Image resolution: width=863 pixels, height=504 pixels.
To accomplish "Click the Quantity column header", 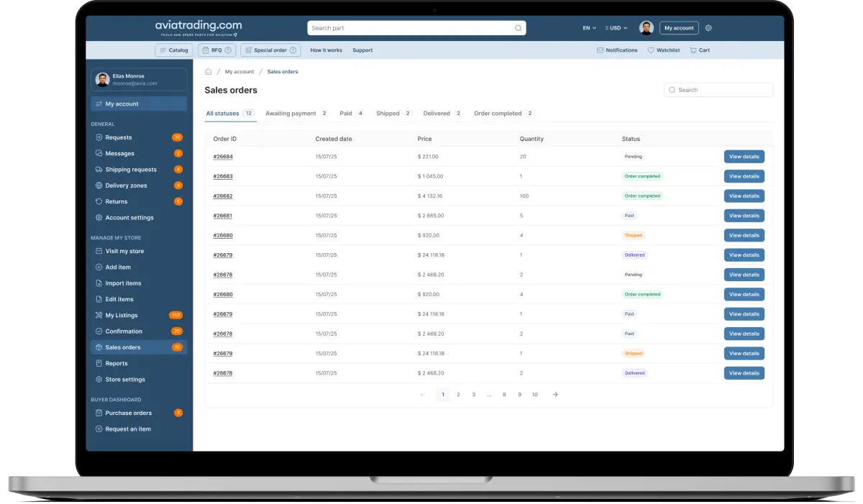I will coord(531,139).
